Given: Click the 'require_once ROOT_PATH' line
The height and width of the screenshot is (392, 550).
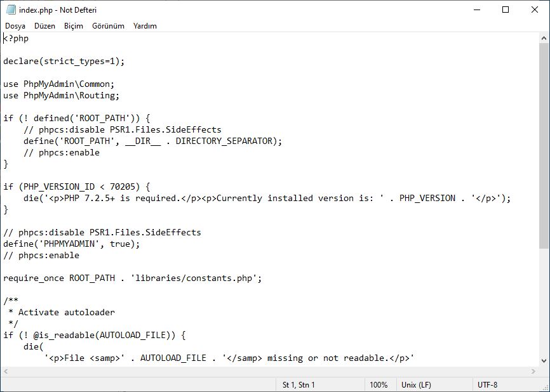Looking at the screenshot, I should [133, 278].
